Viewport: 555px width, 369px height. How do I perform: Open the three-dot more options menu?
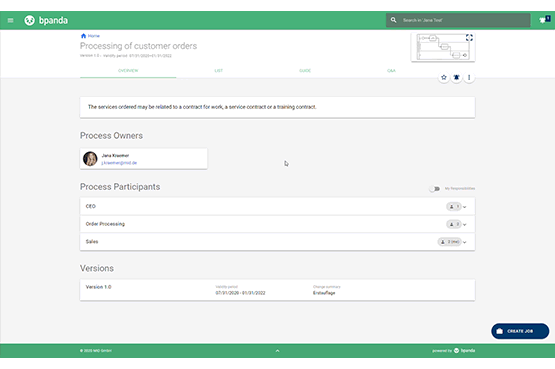[469, 77]
